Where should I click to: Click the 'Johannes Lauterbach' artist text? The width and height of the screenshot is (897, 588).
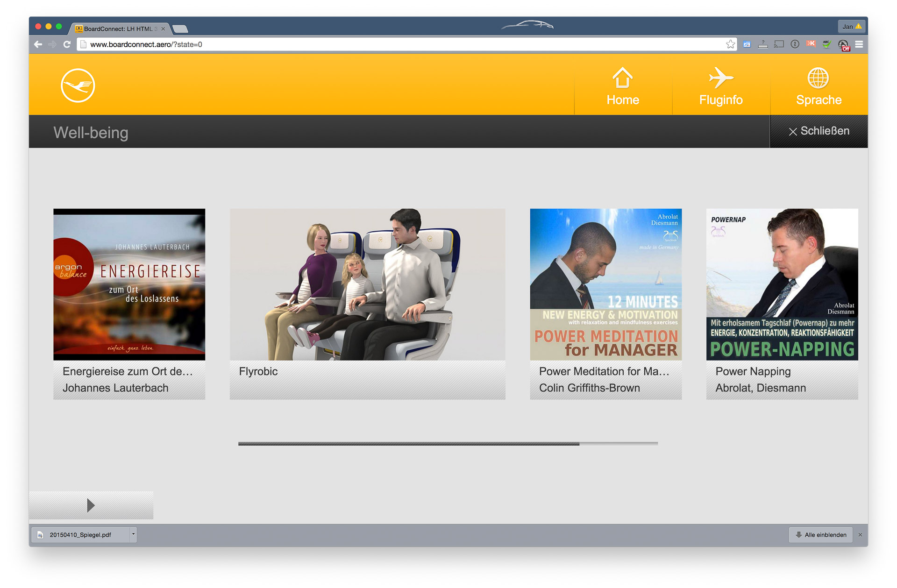pyautogui.click(x=115, y=388)
